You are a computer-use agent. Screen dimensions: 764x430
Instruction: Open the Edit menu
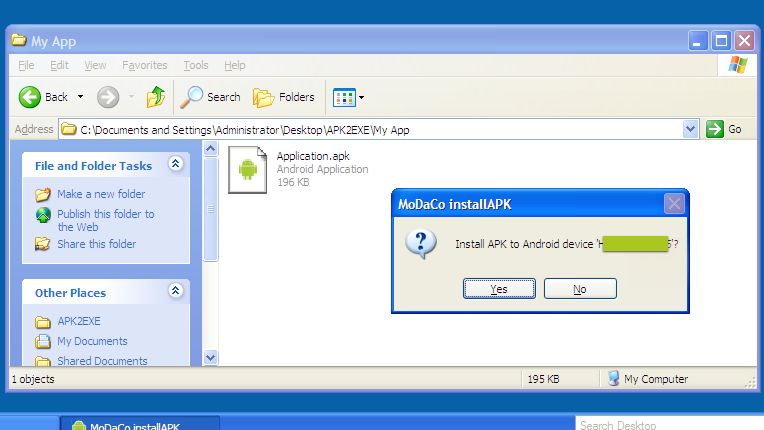point(59,65)
